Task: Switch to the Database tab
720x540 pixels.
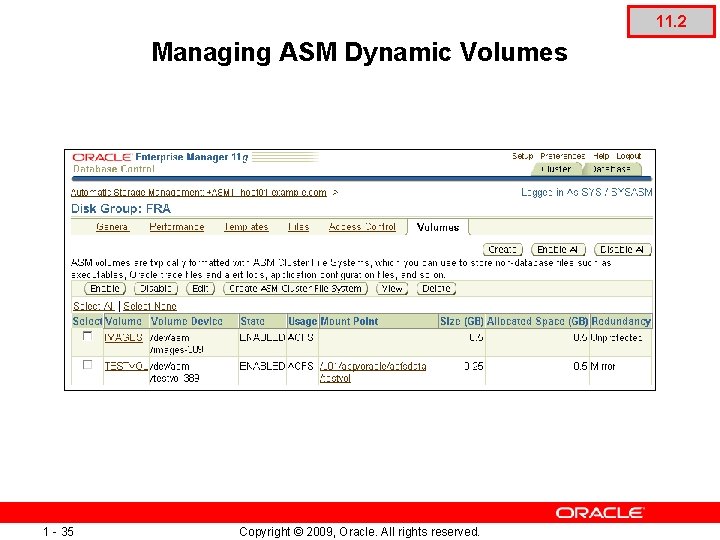Action: pos(612,169)
